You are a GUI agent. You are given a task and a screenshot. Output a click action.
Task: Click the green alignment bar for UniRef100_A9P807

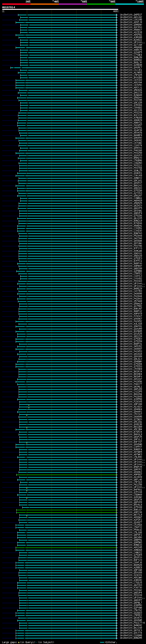point(67,474)
